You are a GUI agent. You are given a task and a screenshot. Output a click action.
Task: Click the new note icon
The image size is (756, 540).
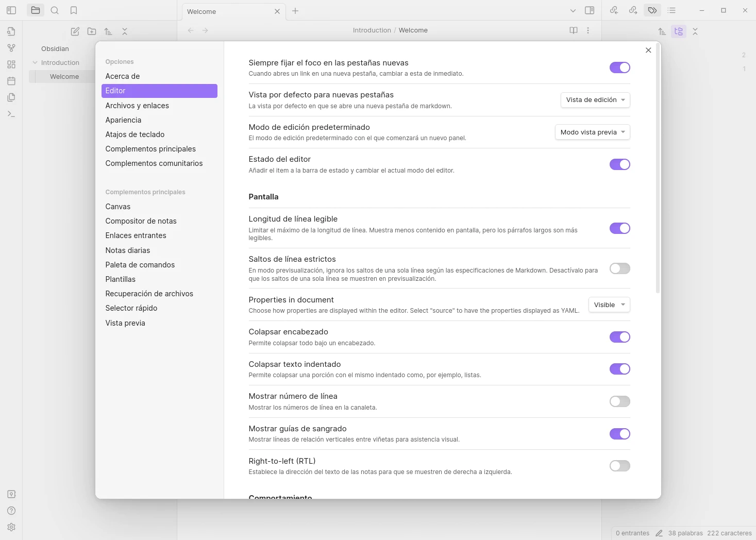[x=75, y=31]
